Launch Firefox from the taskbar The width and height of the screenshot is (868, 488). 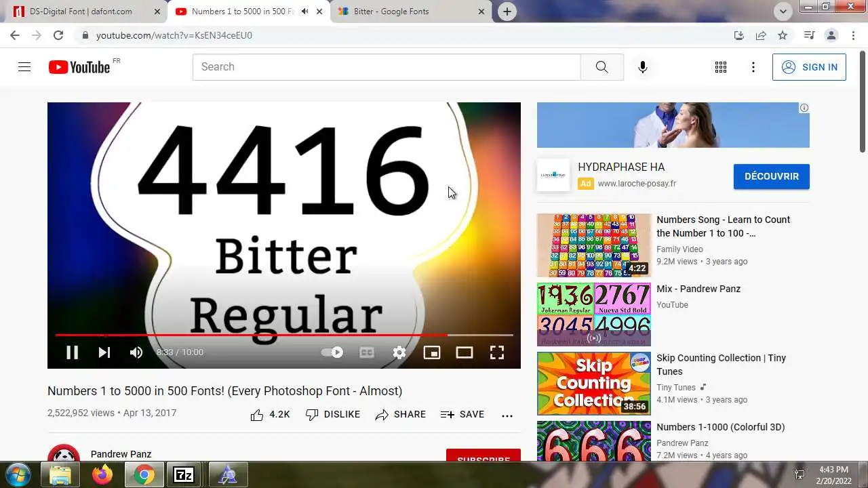coord(102,475)
